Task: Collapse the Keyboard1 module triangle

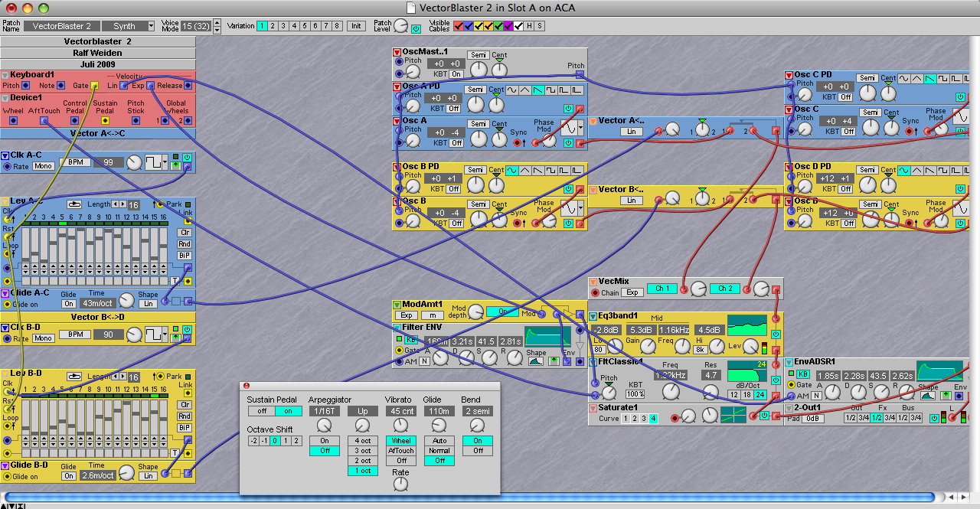Action: (x=5, y=75)
